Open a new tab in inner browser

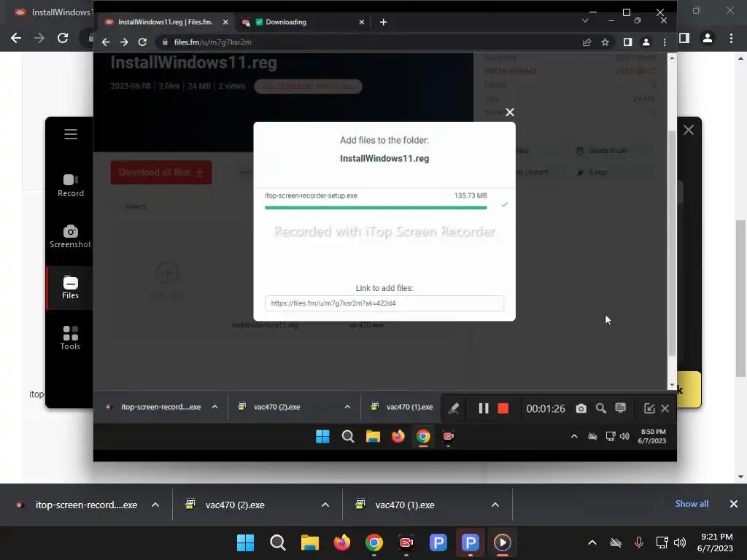pos(384,22)
